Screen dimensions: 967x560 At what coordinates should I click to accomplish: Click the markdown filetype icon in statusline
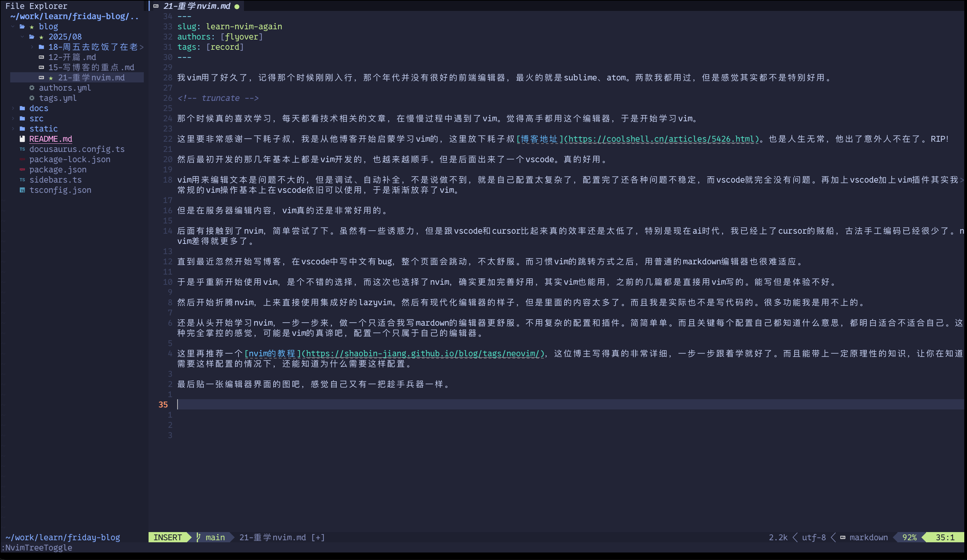click(x=843, y=538)
